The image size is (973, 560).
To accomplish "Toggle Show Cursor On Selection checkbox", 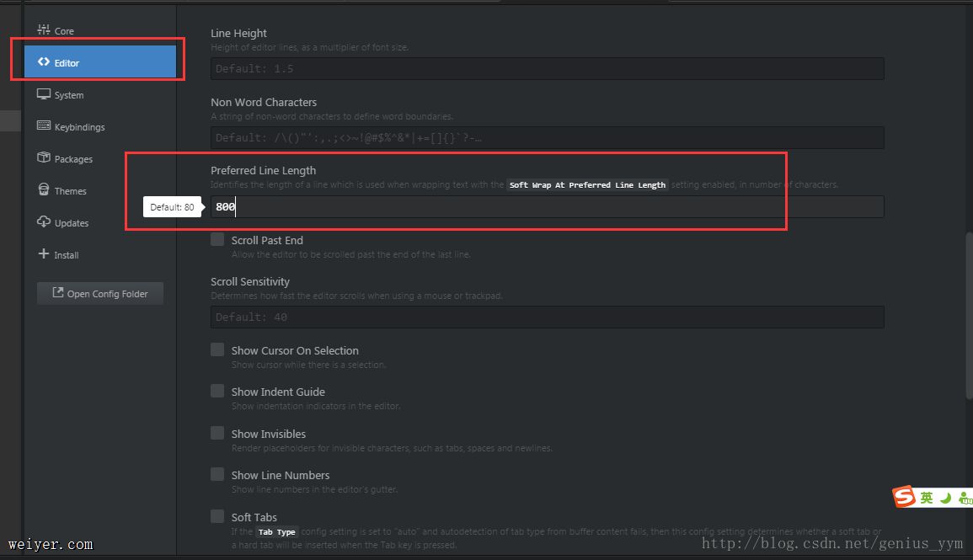I will [x=217, y=350].
